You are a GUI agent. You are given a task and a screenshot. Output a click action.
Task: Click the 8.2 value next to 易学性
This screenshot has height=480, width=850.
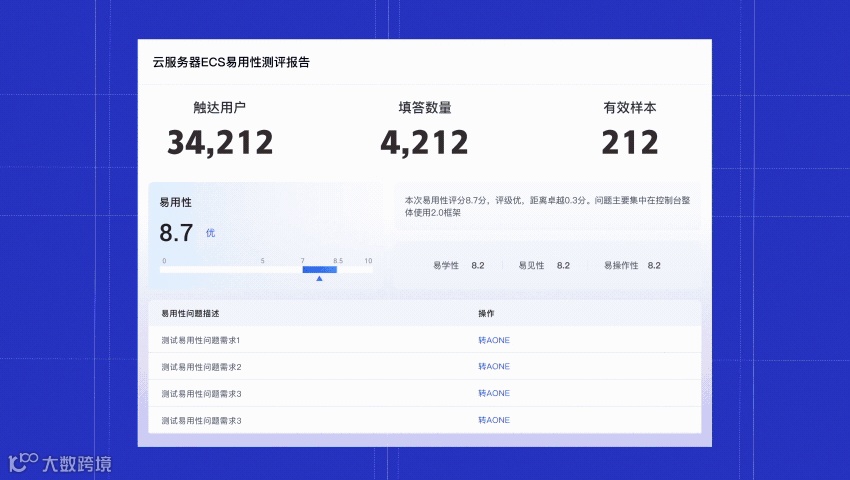click(x=478, y=265)
